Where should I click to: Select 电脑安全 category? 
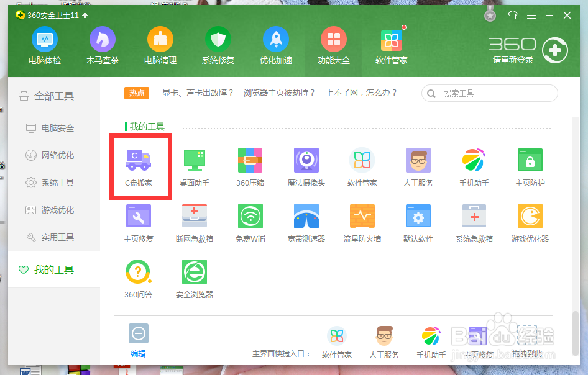[54, 128]
